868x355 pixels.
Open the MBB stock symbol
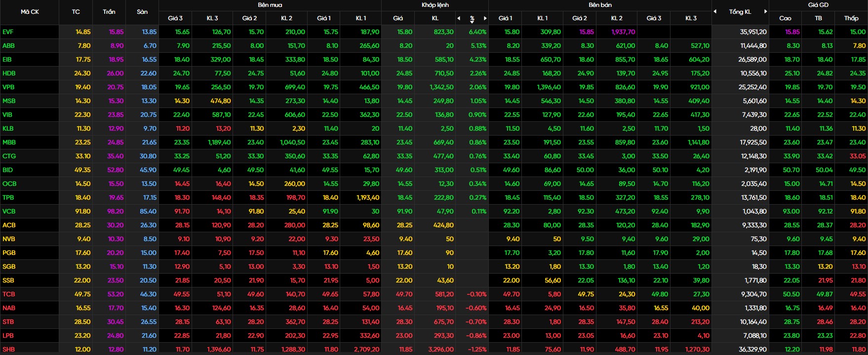click(9, 142)
